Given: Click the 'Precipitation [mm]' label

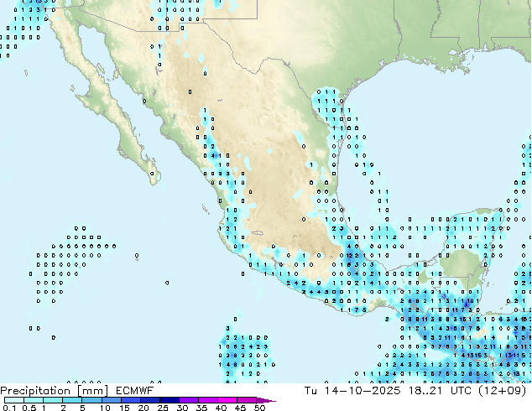Looking at the screenshot, I should tap(54, 390).
